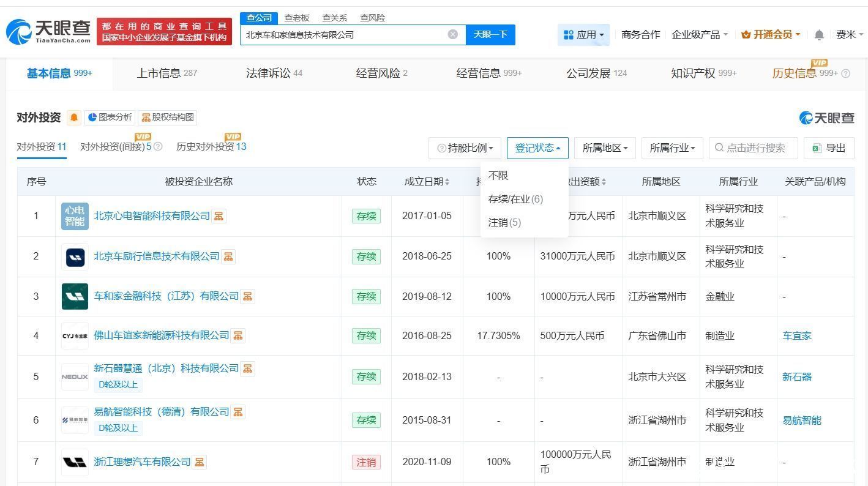This screenshot has width=868, height=486.
Task: Click the 导出 export button
Action: point(829,148)
